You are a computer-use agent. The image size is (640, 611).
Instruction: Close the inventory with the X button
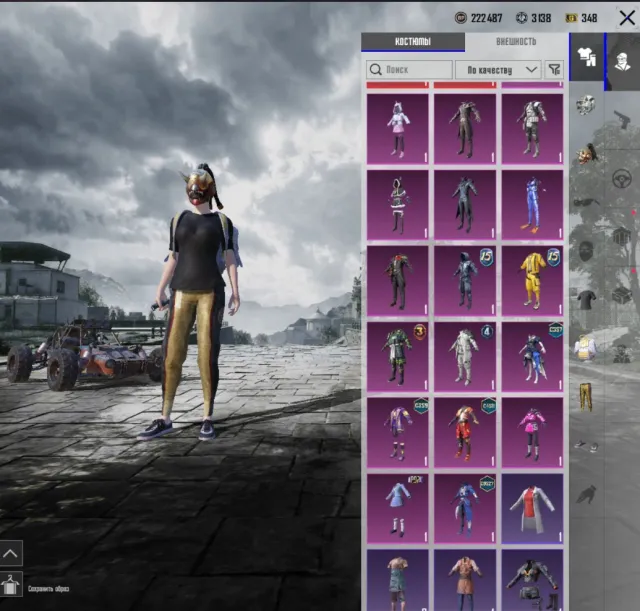coord(627,18)
